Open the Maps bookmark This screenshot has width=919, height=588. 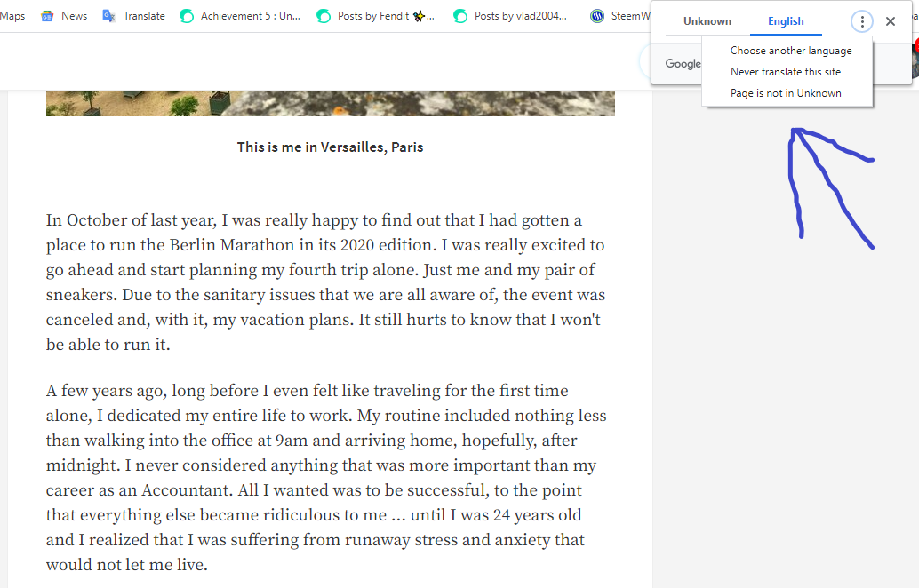click(12, 16)
